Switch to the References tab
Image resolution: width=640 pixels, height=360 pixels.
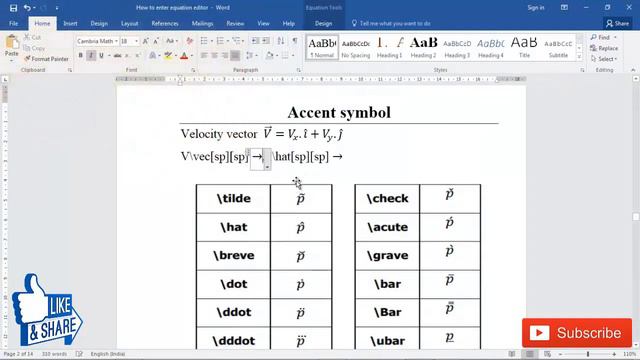(x=165, y=24)
